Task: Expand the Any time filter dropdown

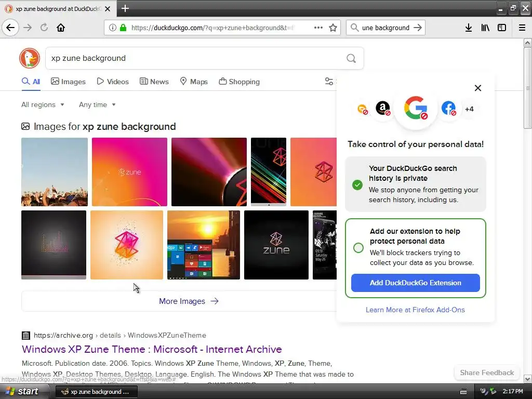Action: 97,105
